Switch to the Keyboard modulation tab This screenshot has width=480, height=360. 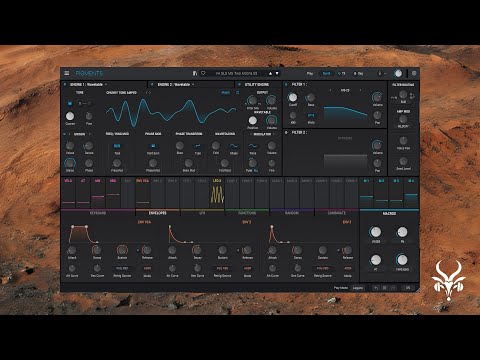point(98,213)
